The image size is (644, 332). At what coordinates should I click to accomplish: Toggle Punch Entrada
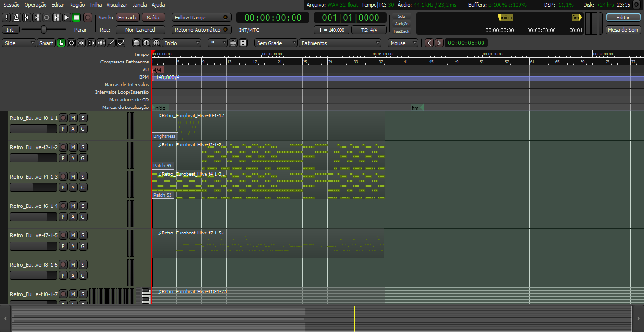click(127, 18)
